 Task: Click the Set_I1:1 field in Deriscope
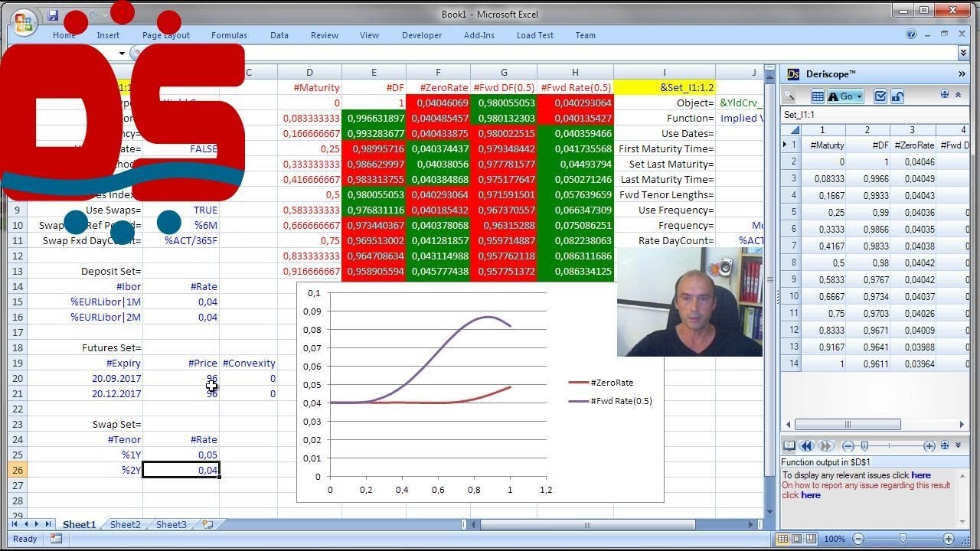(874, 115)
